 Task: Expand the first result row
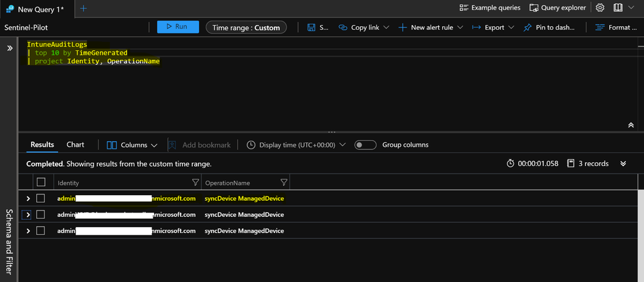tap(28, 199)
